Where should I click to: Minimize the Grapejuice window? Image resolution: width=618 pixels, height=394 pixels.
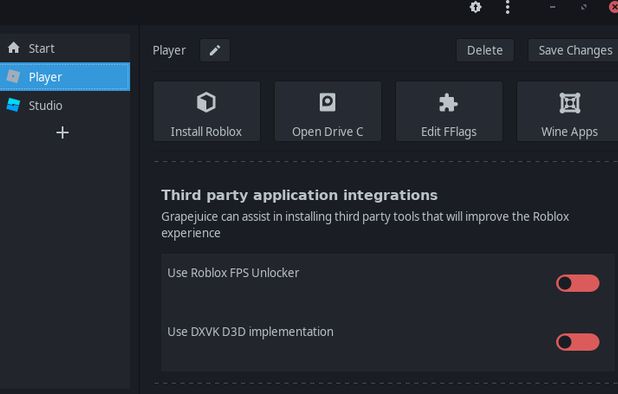coord(553,7)
